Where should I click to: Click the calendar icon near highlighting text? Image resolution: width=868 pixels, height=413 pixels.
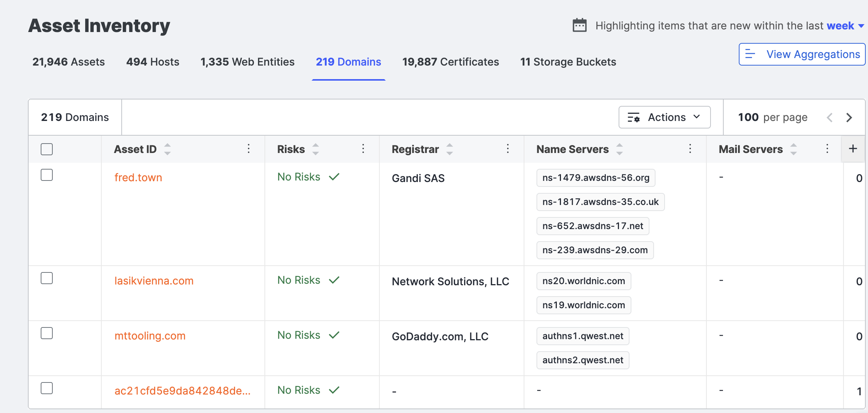[x=579, y=26]
